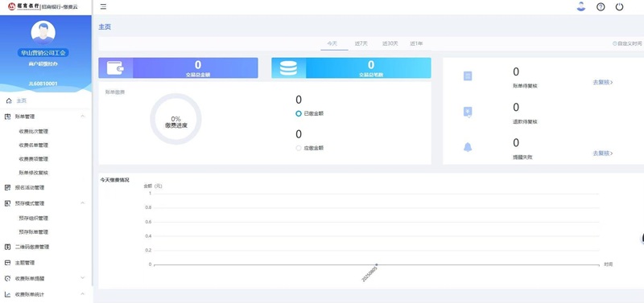Screen dimensions: 644x303
Task: Click the 主题管理 menu icon
Action: click(7, 263)
